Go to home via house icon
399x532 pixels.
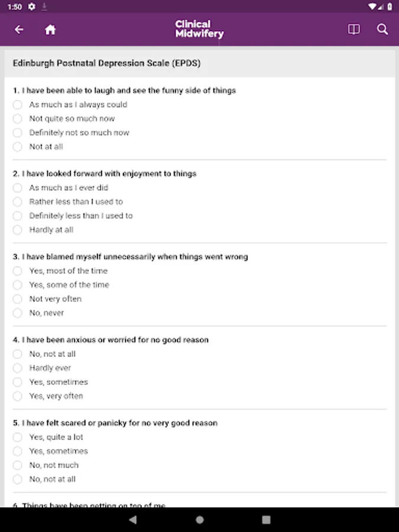tap(50, 30)
